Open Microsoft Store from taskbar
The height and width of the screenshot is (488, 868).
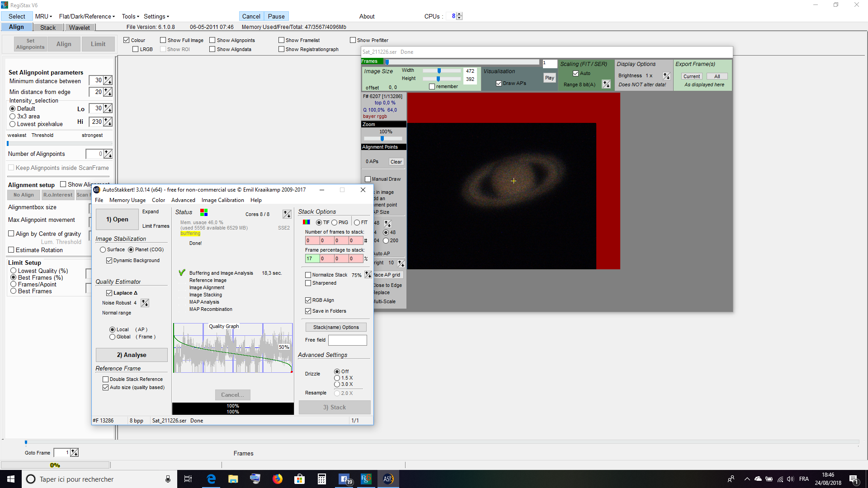pos(299,479)
